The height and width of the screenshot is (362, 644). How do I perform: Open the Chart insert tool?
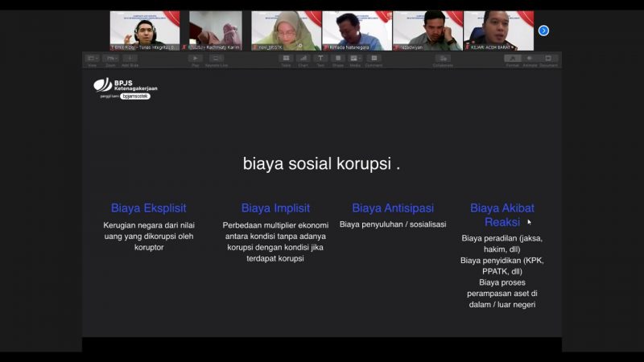[x=303, y=58]
